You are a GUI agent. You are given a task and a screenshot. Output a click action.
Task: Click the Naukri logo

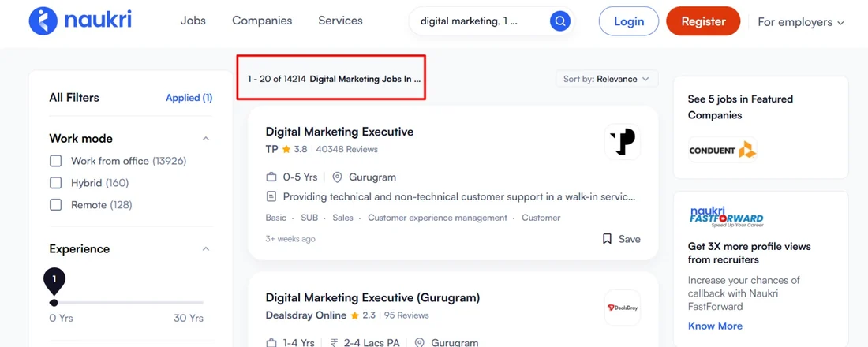(80, 21)
